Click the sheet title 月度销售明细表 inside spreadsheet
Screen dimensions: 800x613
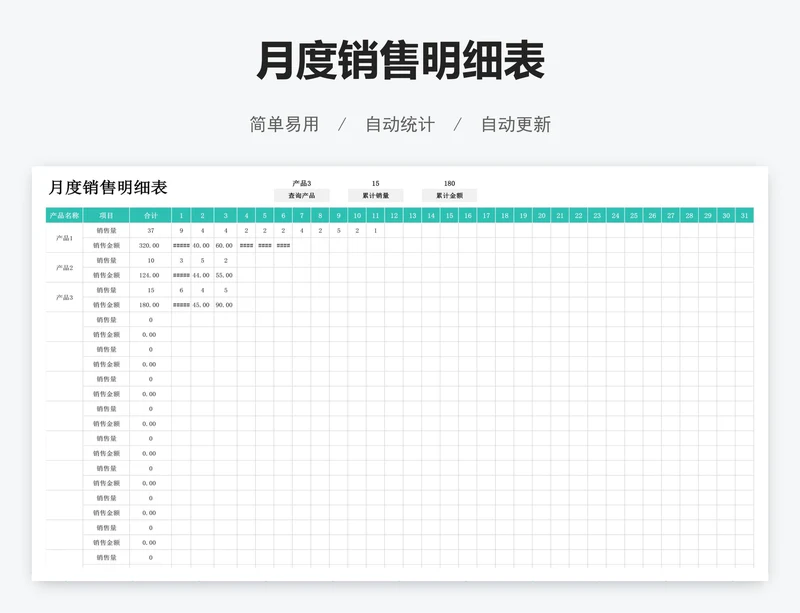pyautogui.click(x=108, y=187)
